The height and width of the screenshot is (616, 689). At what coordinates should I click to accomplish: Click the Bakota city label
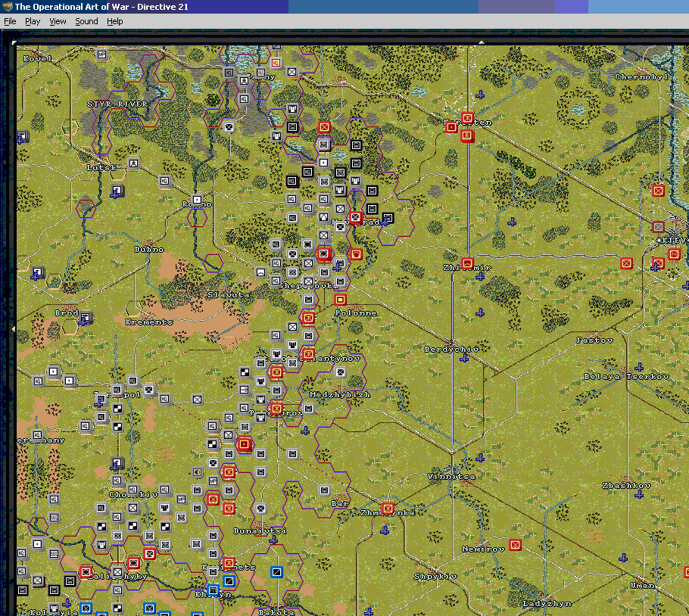276,612
